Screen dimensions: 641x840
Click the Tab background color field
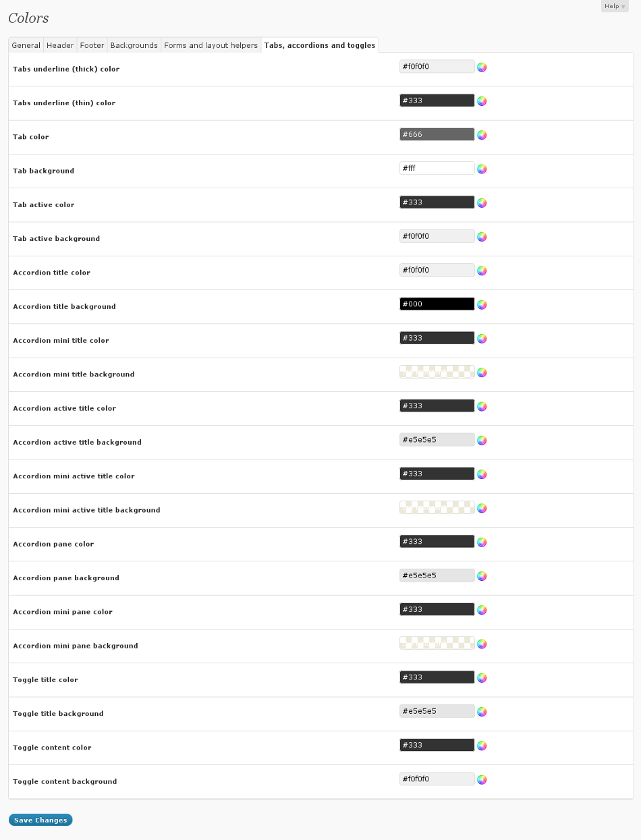coord(437,168)
